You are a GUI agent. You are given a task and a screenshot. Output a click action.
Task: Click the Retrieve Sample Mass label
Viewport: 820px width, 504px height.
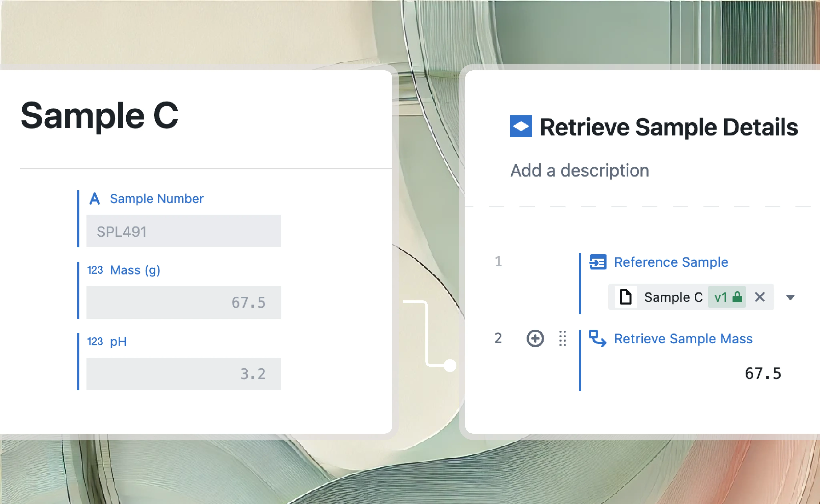(683, 339)
